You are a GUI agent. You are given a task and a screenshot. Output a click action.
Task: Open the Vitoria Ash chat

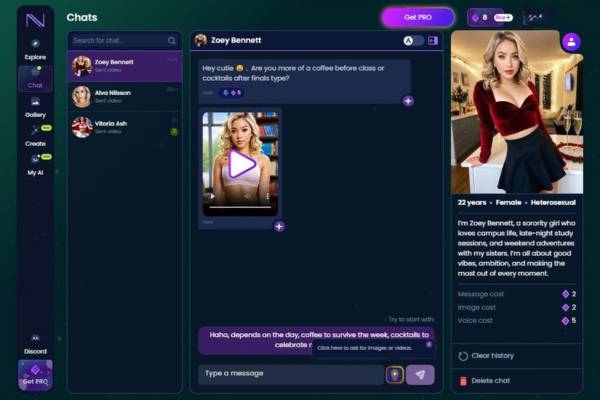click(125, 127)
